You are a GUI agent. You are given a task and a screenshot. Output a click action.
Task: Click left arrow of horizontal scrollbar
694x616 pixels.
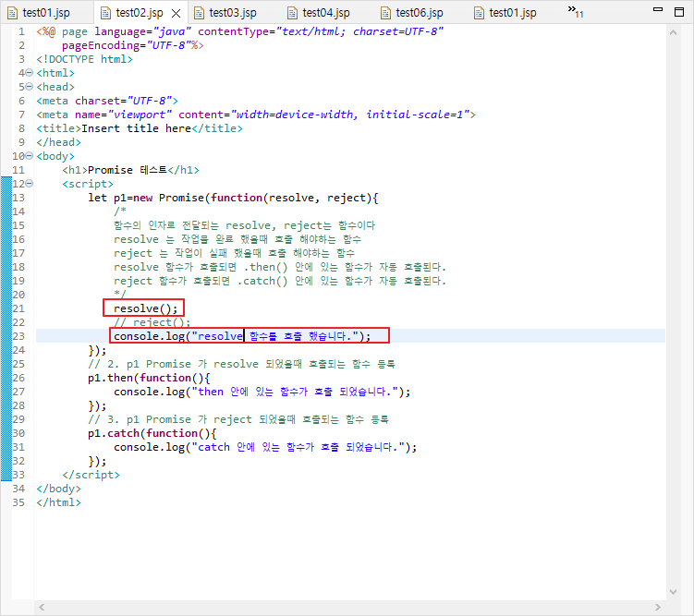coord(42,607)
